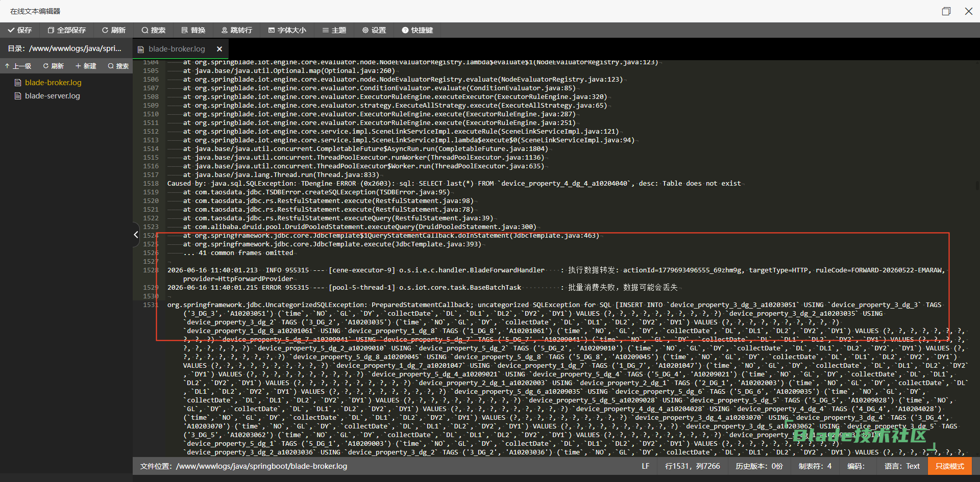
Task: Open the 设置 settings panel
Action: pos(374,30)
